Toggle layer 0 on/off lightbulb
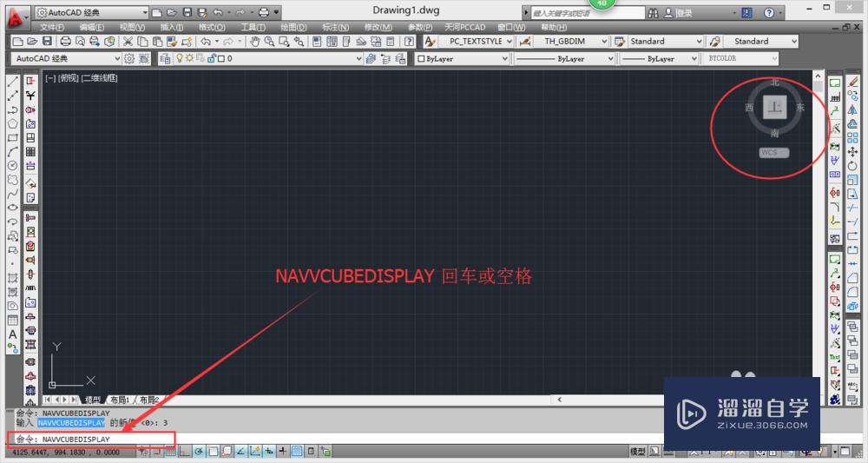The height and width of the screenshot is (463, 868). pyautogui.click(x=180, y=58)
